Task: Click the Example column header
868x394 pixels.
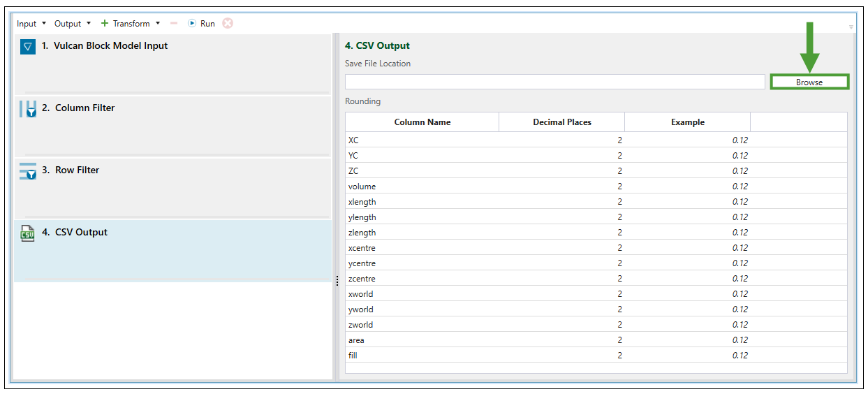Action: click(x=687, y=122)
